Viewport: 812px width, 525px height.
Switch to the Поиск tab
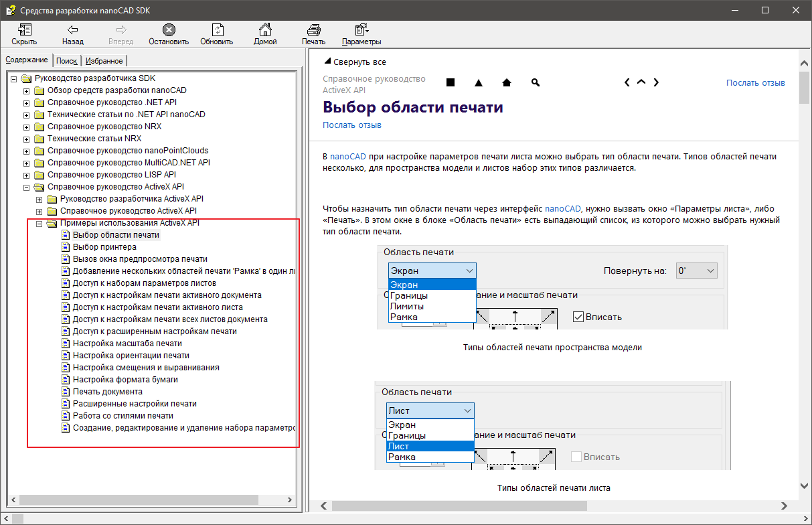point(66,61)
